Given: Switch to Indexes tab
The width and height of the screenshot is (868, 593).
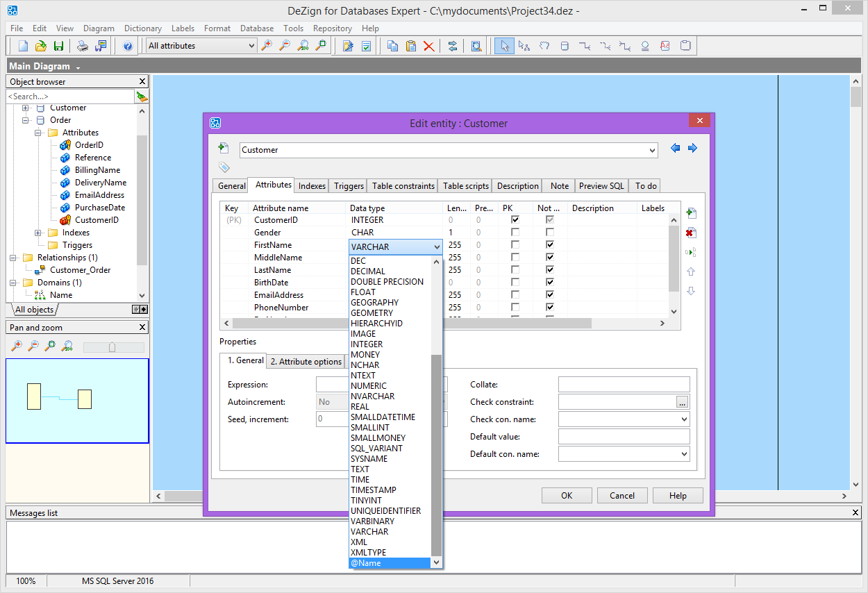Looking at the screenshot, I should point(312,185).
